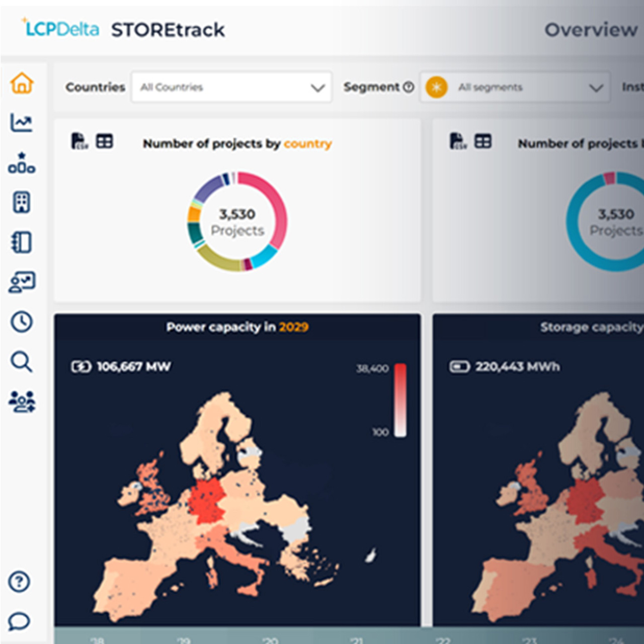
Task: Open the users group icon in the sidebar
Action: [x=22, y=401]
